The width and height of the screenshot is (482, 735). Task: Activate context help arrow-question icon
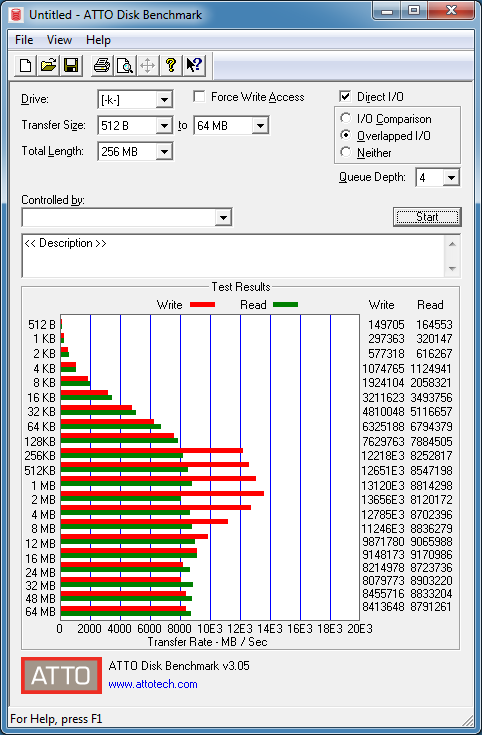[194, 65]
